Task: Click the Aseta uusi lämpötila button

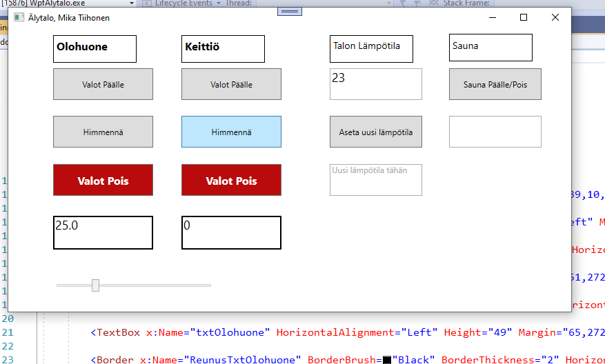Action: 375,132
